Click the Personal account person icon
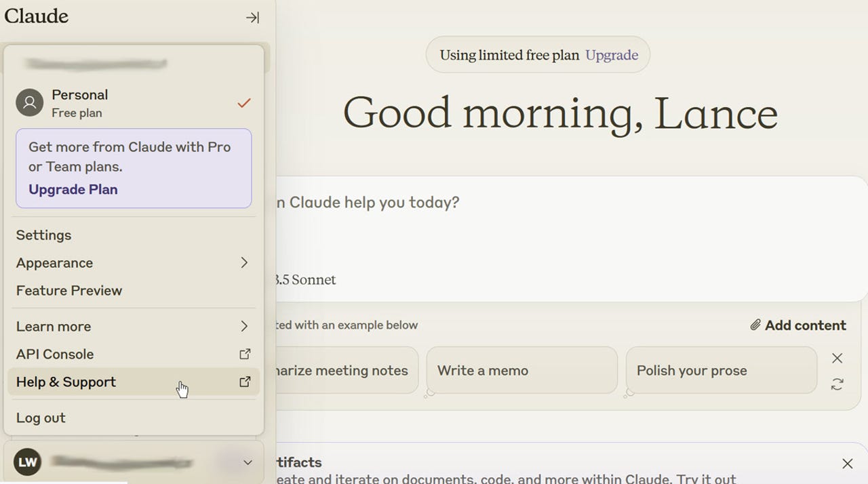Viewport: 868px width, 484px height. [29, 102]
